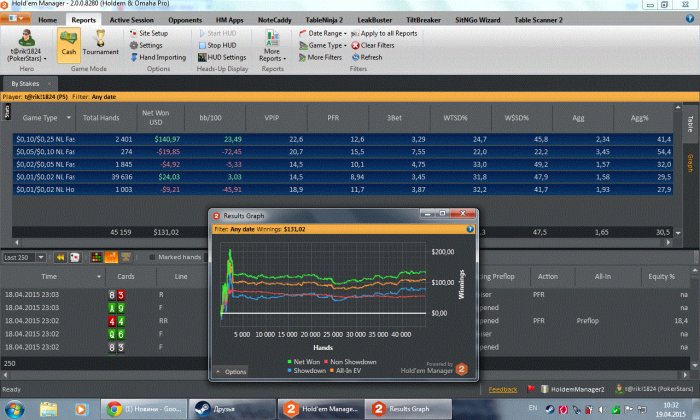Select the $0,05/$0,10 NL stakes row
This screenshot has width=700, height=420.
[x=342, y=152]
